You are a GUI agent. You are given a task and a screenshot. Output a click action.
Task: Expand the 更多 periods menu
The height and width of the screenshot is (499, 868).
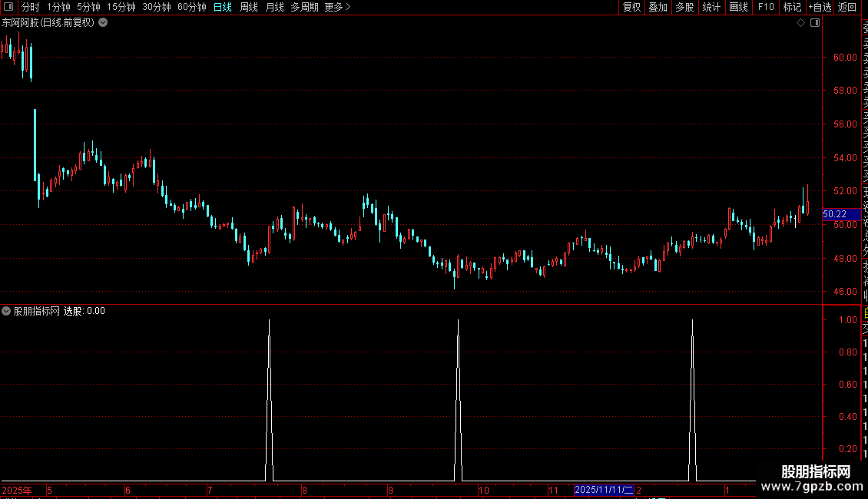(338, 7)
